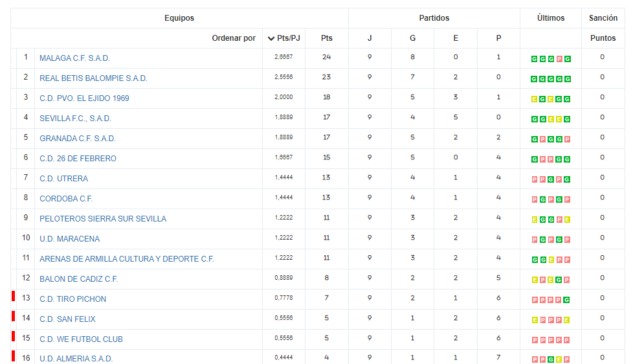This screenshot has width=644, height=364.
Task: Open U.D. ALMERIA S.A.D. team link
Action: pos(76,359)
